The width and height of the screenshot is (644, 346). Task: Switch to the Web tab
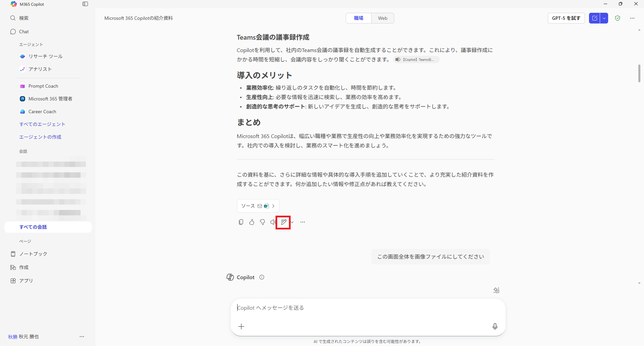(383, 18)
